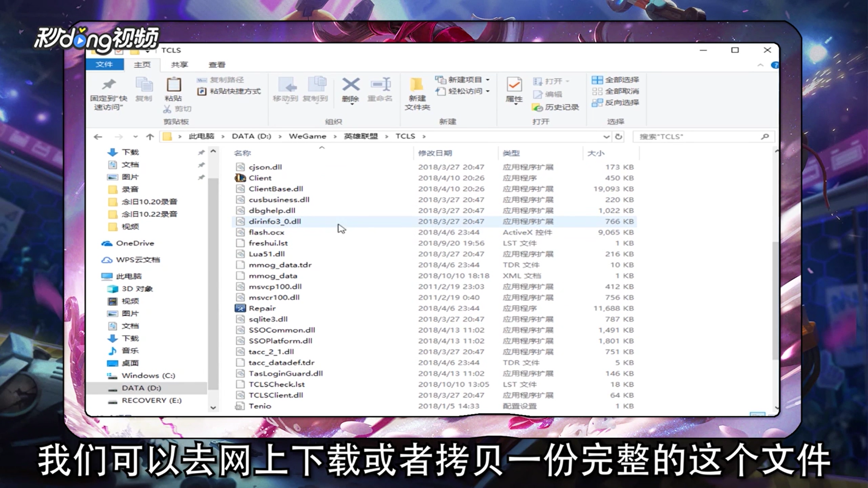Click the up-directory arrow icon
This screenshot has height=488, width=868.
tap(150, 136)
